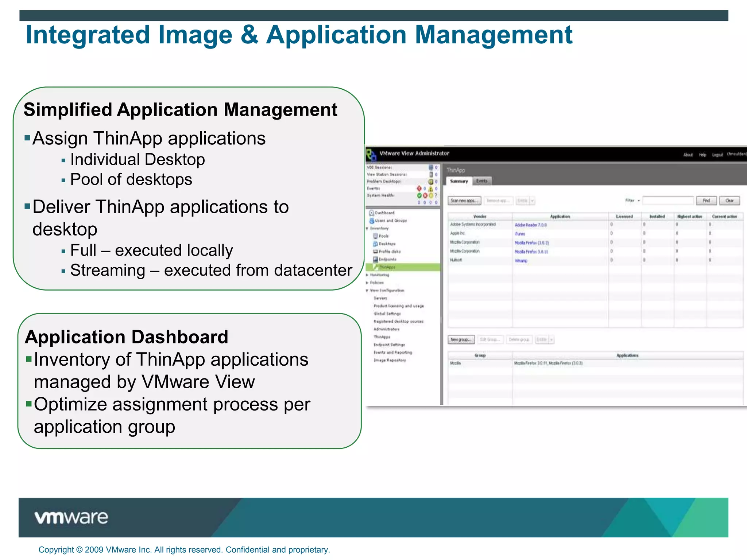This screenshot has height=560, width=747.
Task: Click the Entitle button beside Delete group
Action: pos(542,340)
